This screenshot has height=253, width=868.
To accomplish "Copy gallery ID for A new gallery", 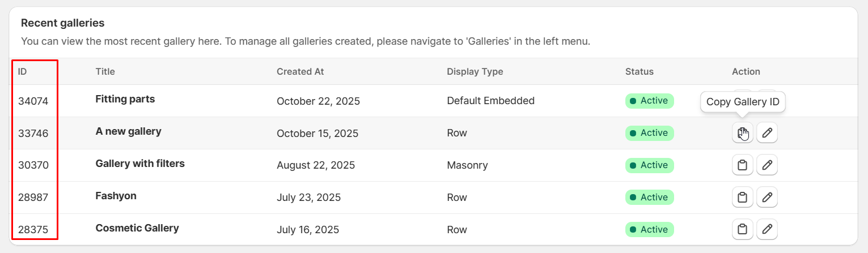I will [742, 133].
